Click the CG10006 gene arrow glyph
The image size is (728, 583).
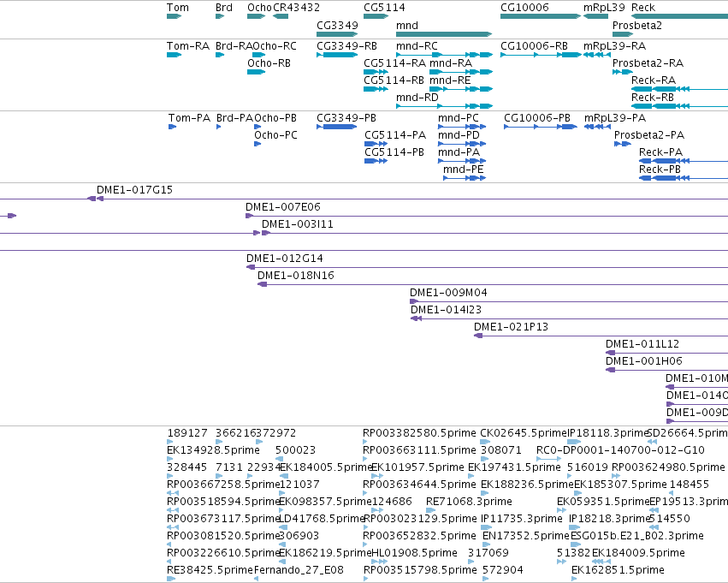[541, 16]
